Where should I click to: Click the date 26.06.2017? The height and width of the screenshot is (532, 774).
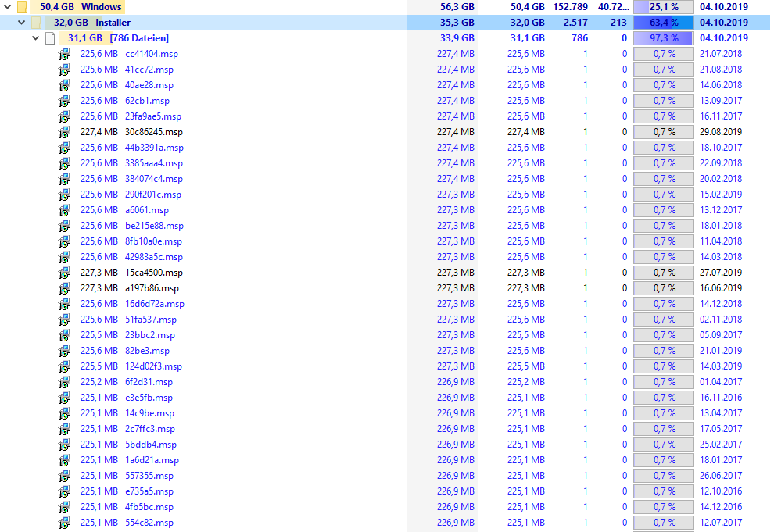pyautogui.click(x=721, y=476)
